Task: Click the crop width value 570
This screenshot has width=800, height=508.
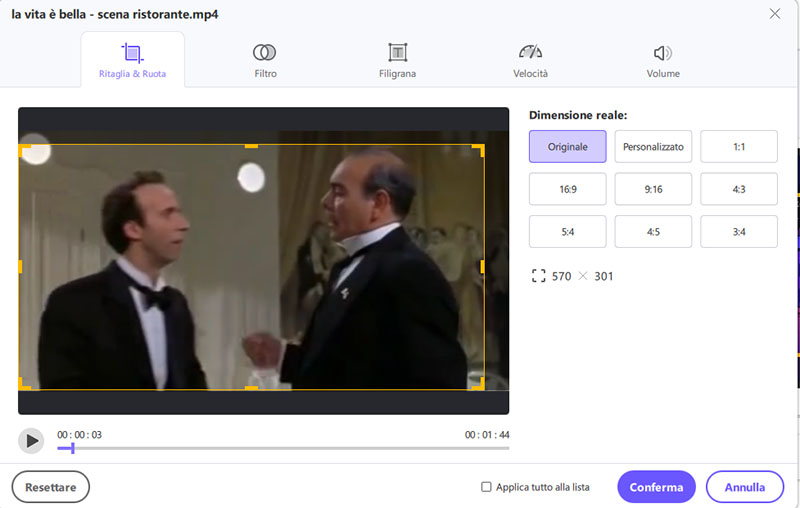Action: tap(561, 276)
